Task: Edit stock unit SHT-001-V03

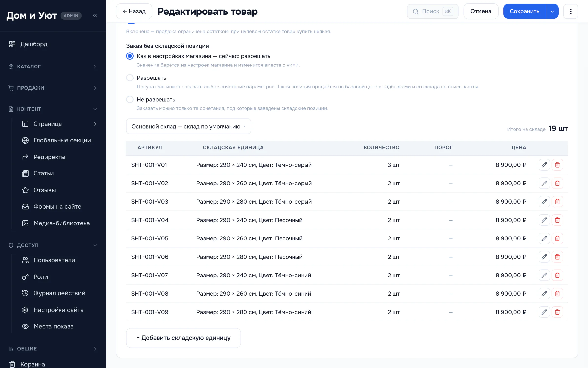Action: 544,202
